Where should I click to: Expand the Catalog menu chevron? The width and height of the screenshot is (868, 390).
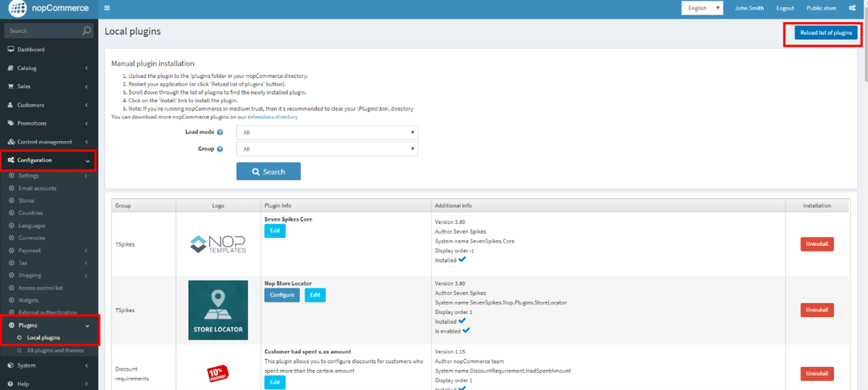(x=87, y=68)
